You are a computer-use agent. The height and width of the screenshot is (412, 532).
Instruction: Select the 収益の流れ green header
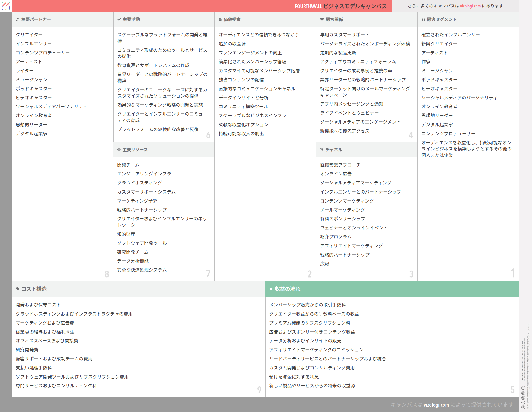(287, 289)
